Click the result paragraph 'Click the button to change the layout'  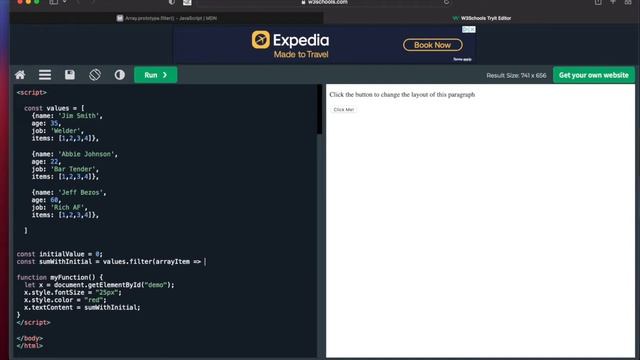pyautogui.click(x=402, y=94)
